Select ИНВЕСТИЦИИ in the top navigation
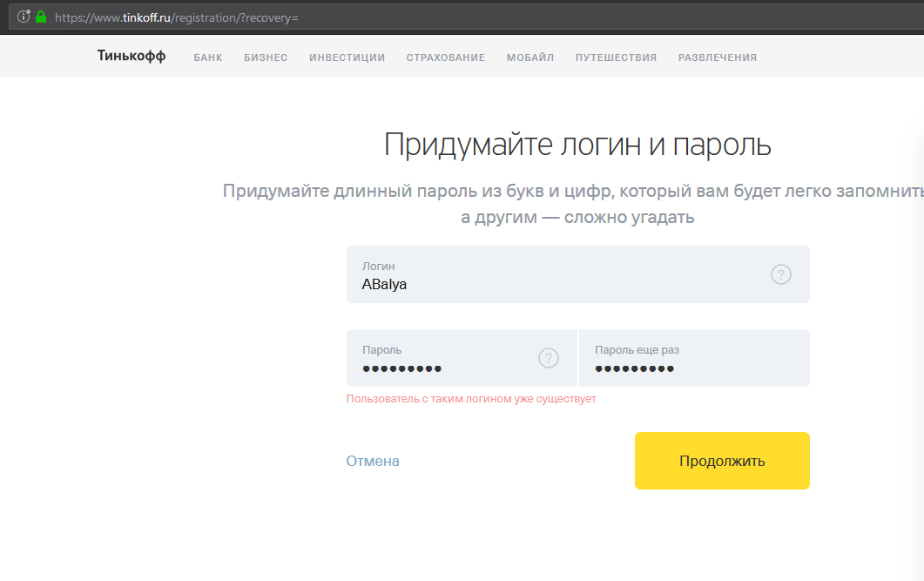This screenshot has height=581, width=924. 347,57
